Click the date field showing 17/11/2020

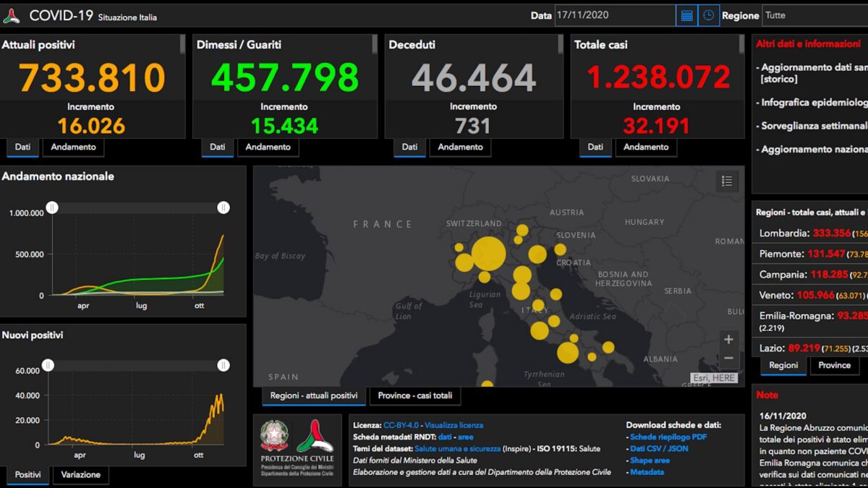[614, 15]
